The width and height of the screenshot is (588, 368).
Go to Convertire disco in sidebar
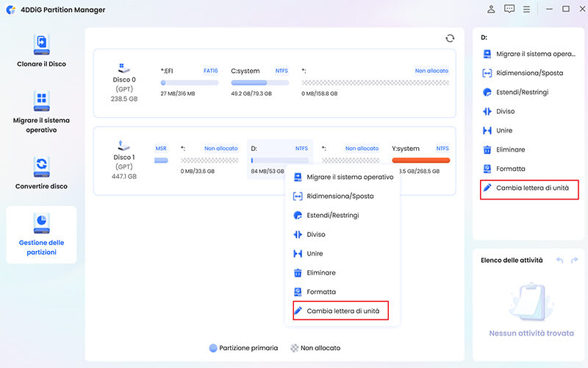[41, 172]
